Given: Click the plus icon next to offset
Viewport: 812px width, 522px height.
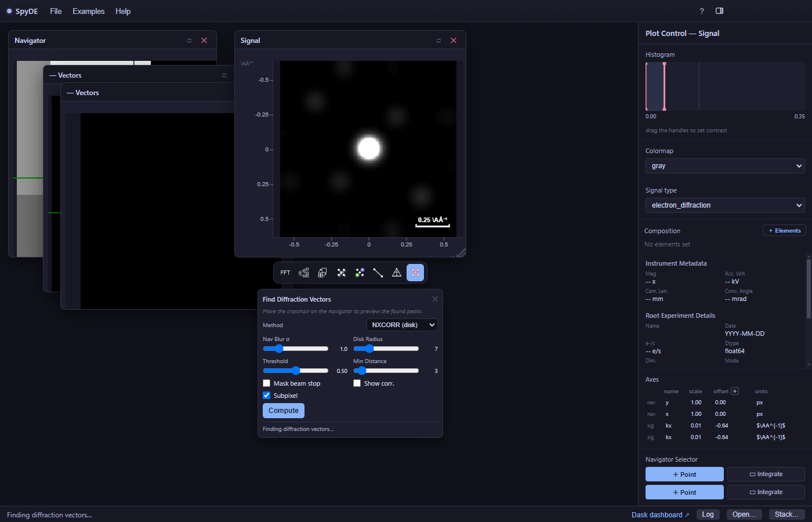Looking at the screenshot, I should point(735,391).
